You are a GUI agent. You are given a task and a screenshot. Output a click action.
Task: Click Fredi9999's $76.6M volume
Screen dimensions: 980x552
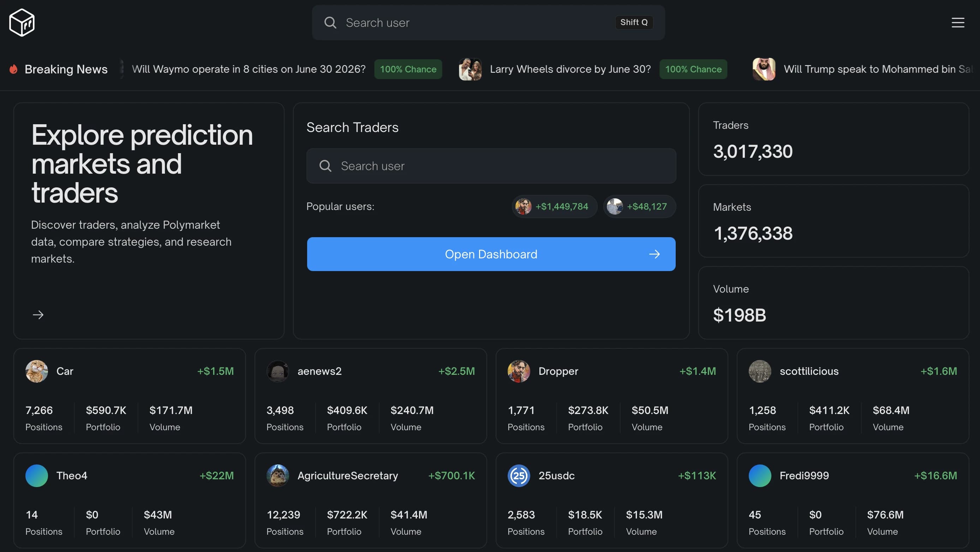[885, 515]
